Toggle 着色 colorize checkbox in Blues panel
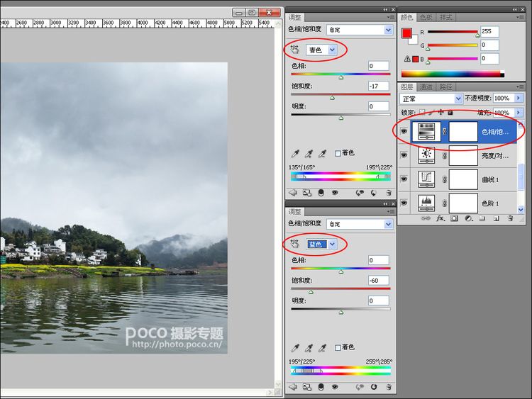 [338, 347]
